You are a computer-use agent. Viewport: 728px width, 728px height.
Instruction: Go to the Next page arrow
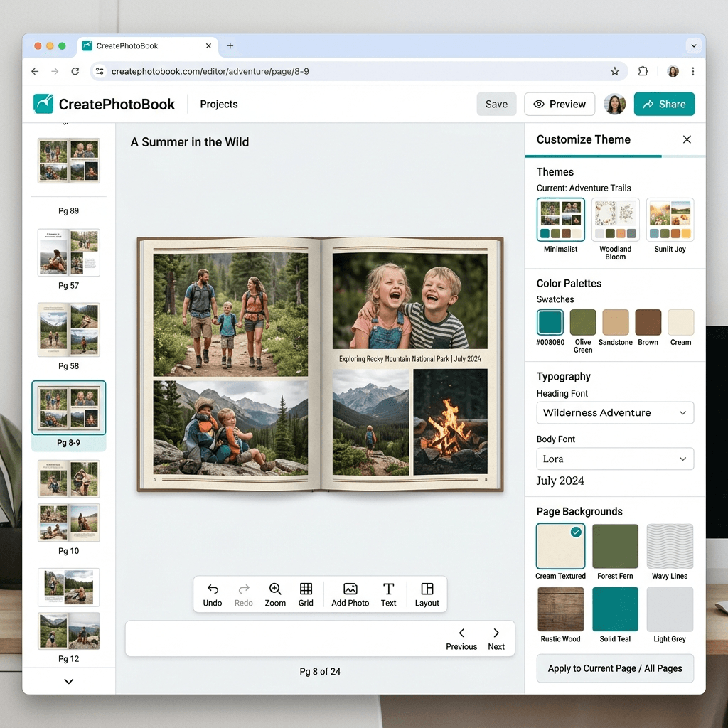point(496,633)
